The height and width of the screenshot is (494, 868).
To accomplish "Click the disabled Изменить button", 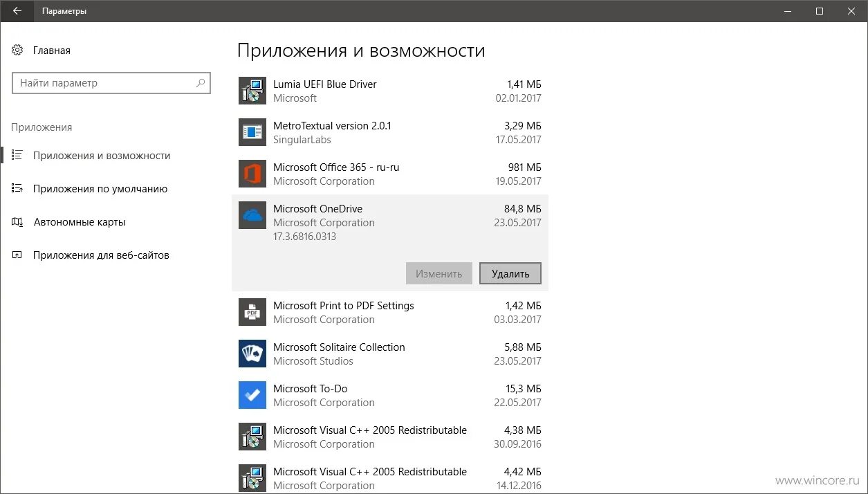I will click(x=439, y=273).
